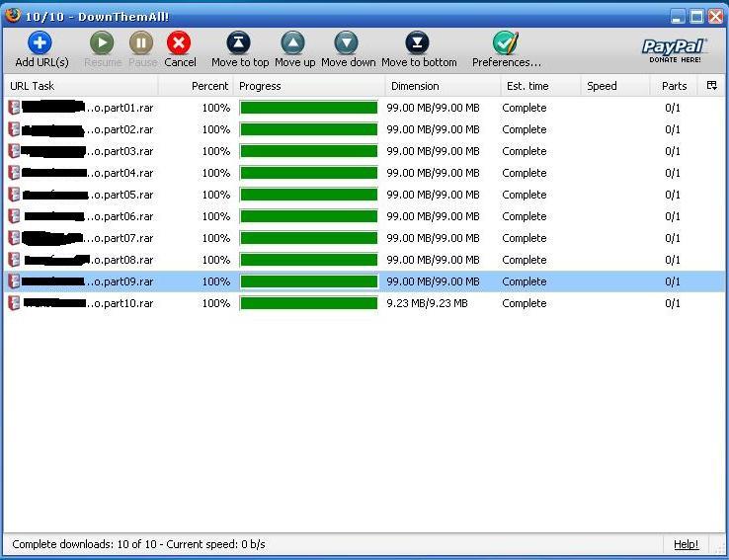Sort by the Est. time column
Viewport: 729px width, 560px height.
(527, 86)
